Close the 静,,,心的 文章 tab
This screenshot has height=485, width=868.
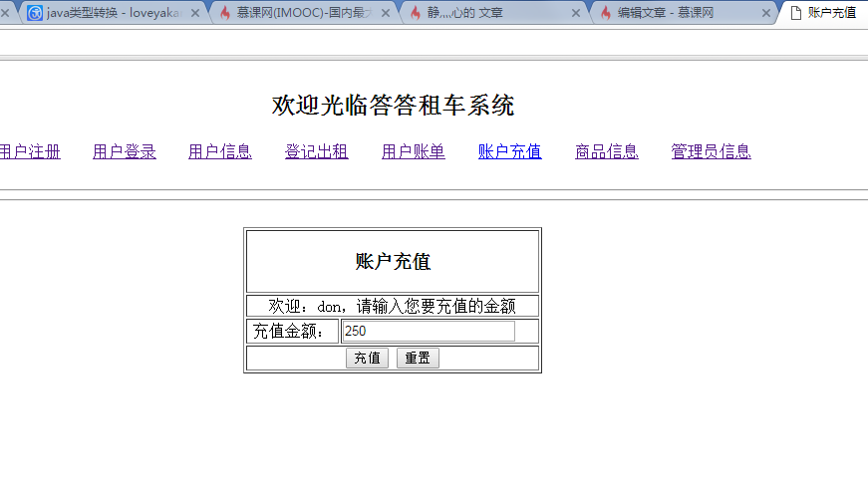[576, 13]
